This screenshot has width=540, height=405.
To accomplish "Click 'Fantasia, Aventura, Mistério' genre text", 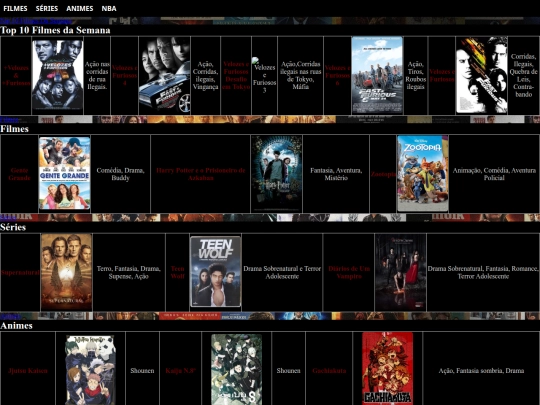I will 336,174.
